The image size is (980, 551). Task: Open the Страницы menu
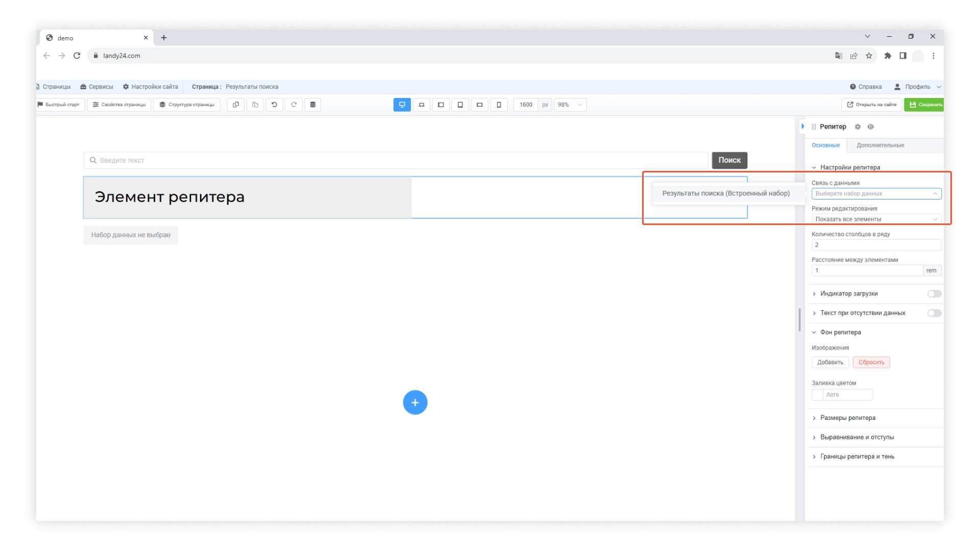coord(54,87)
